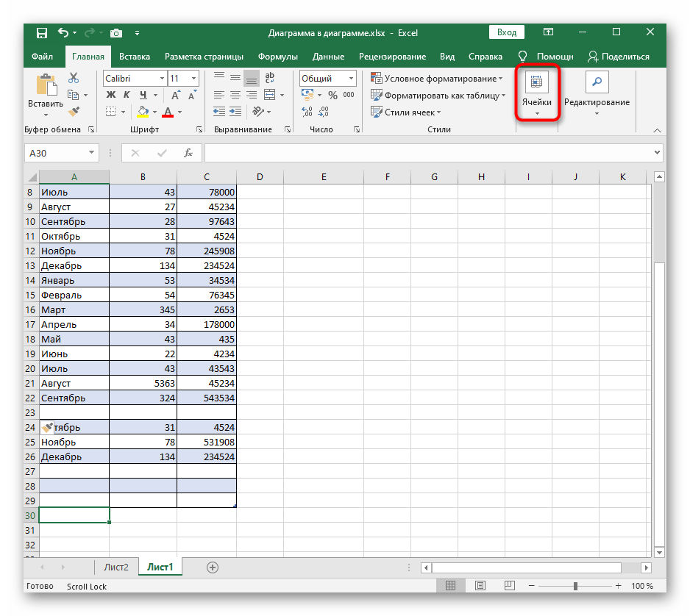Save the workbook with the floppy disk icon

point(42,33)
